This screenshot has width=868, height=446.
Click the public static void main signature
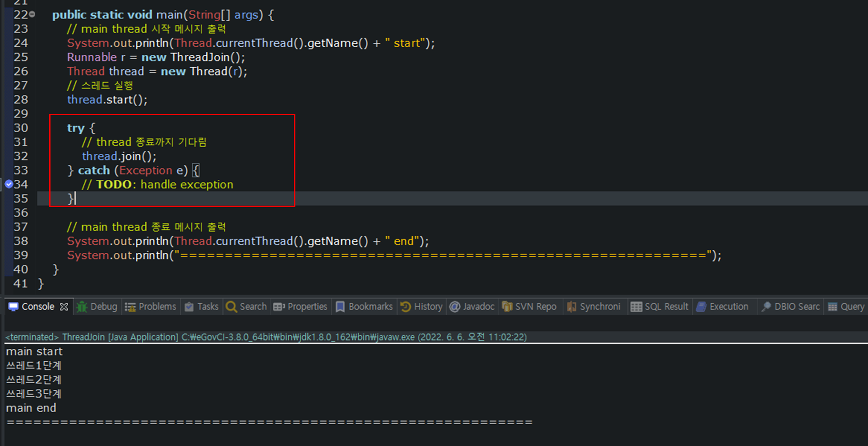(163, 15)
